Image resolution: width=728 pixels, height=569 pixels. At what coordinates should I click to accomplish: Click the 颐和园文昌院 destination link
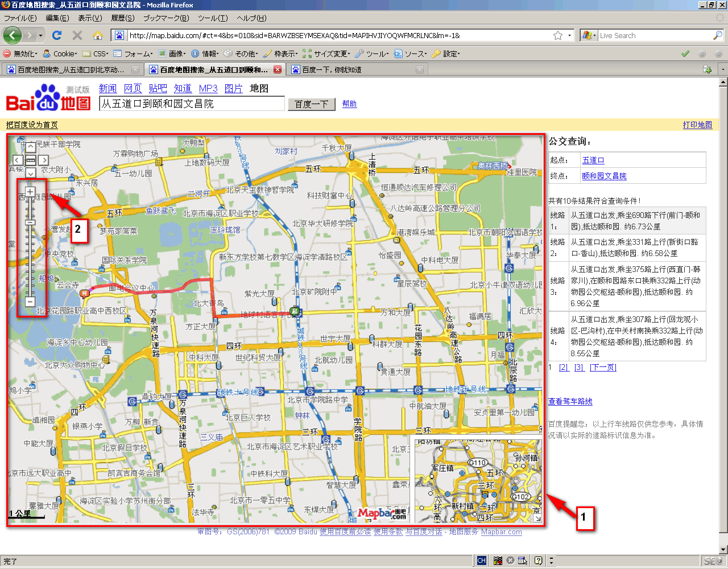pos(604,176)
